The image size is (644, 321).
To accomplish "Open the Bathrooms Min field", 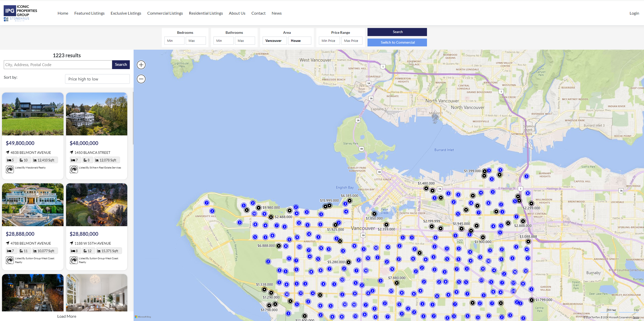I will pos(224,41).
